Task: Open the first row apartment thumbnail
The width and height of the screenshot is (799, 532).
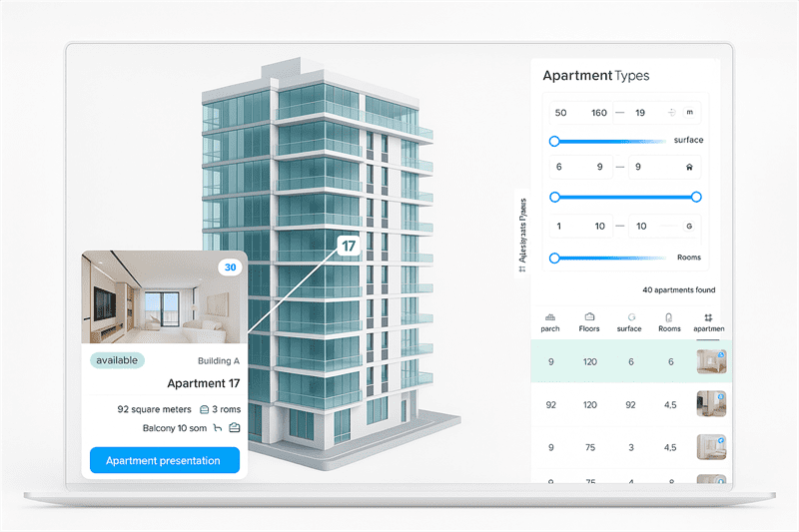Action: (x=710, y=361)
